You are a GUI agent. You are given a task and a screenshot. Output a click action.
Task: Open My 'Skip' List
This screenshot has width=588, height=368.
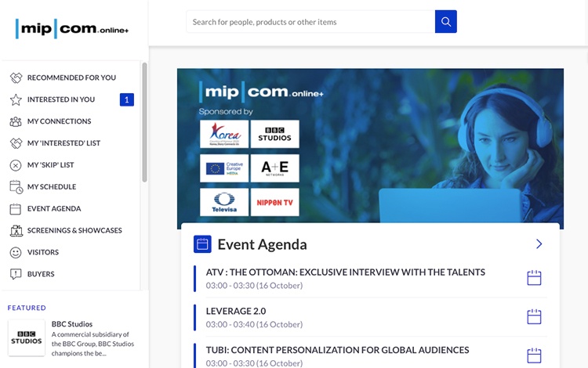coord(51,165)
